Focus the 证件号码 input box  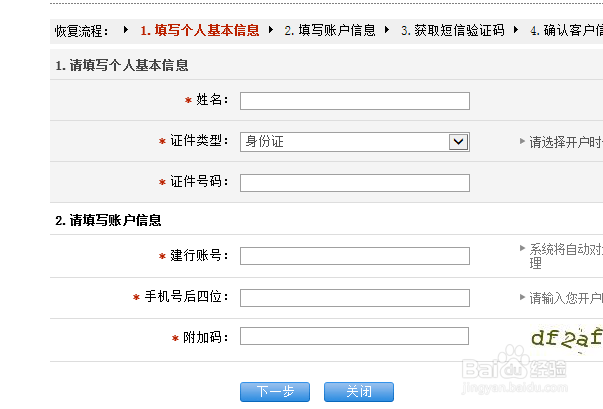[x=354, y=183]
